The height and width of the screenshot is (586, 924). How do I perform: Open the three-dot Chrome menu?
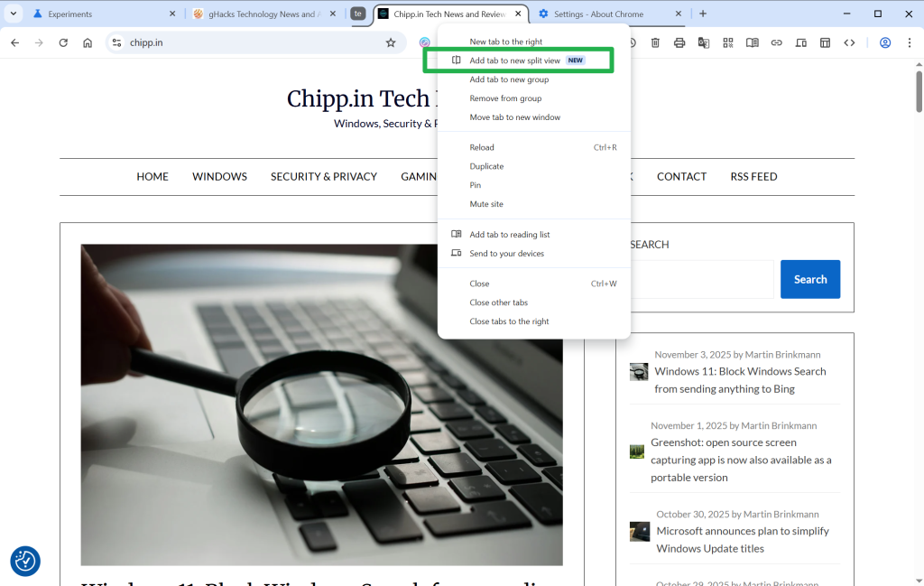coord(910,42)
